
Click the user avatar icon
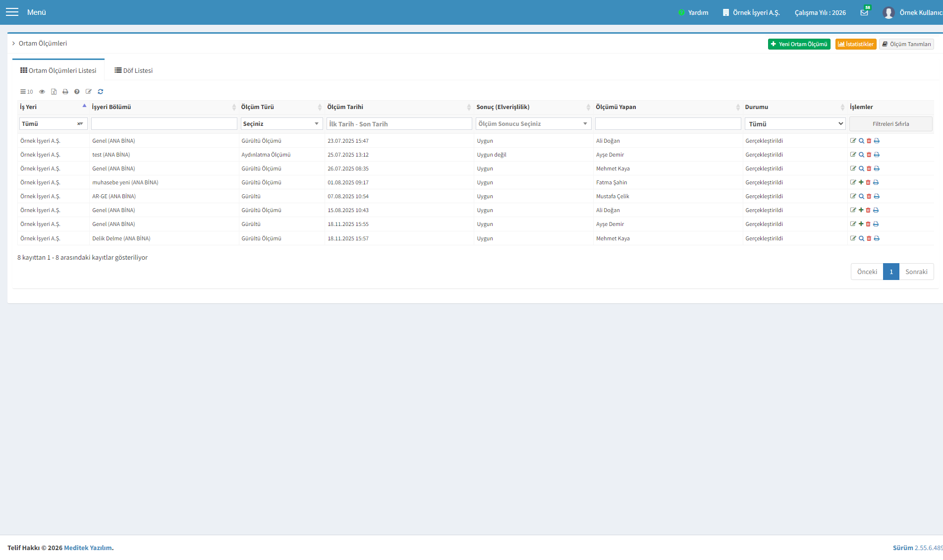point(888,12)
